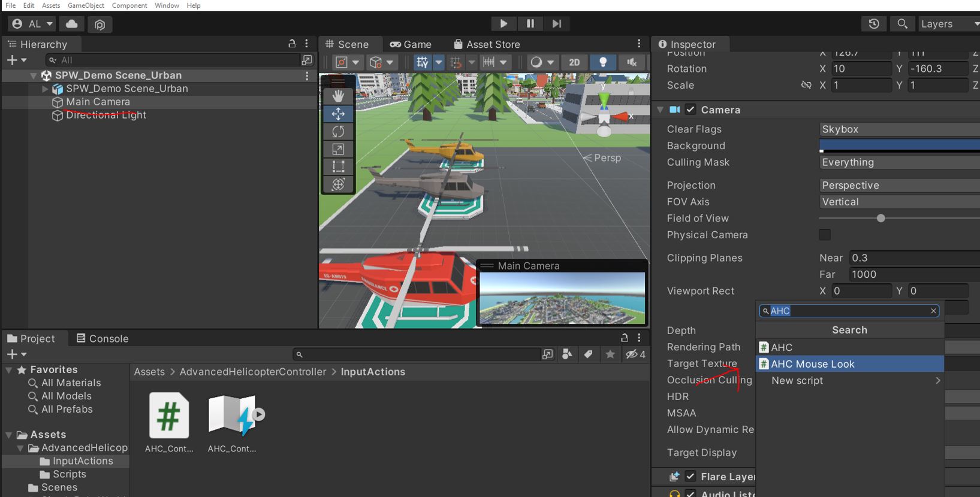Screen dimensions: 980x497
Task: Open the cloud services icon
Action: tap(71, 24)
